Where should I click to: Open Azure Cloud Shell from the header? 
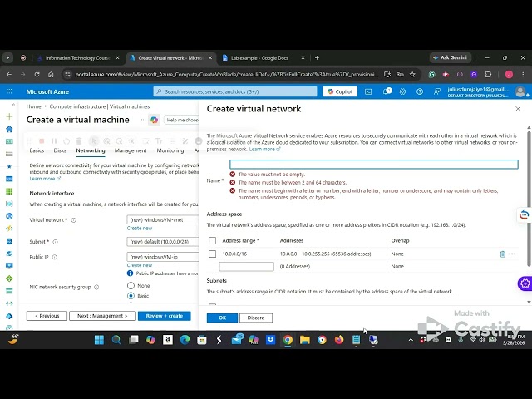click(x=368, y=91)
